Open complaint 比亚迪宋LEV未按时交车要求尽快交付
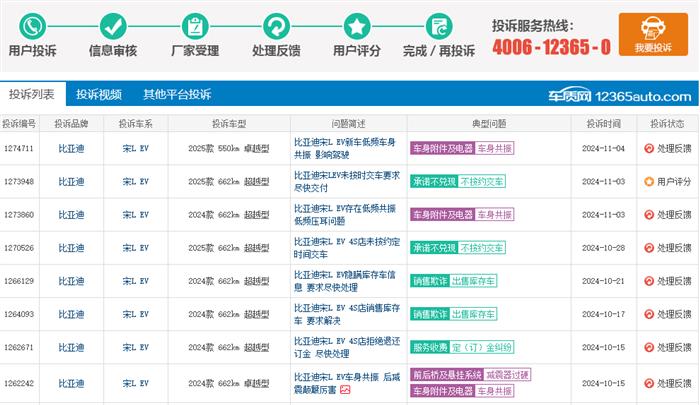Image resolution: width=700 pixels, height=405 pixels. pyautogui.click(x=346, y=181)
